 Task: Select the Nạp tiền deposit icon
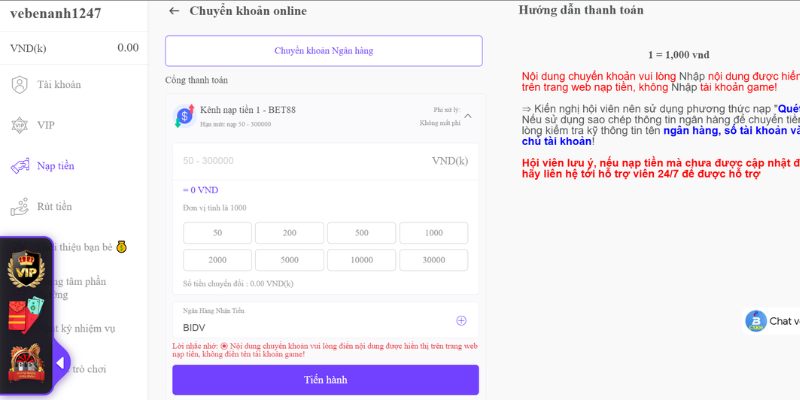tap(19, 166)
